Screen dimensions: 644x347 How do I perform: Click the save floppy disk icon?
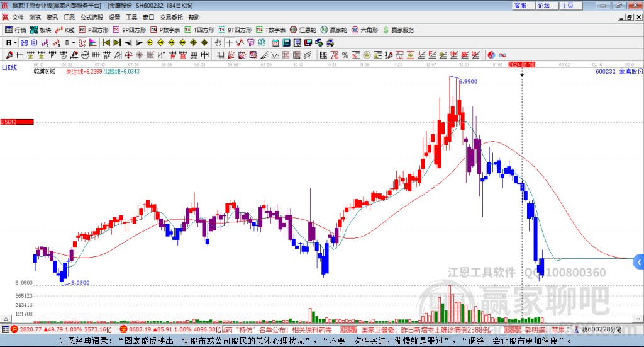(308, 43)
